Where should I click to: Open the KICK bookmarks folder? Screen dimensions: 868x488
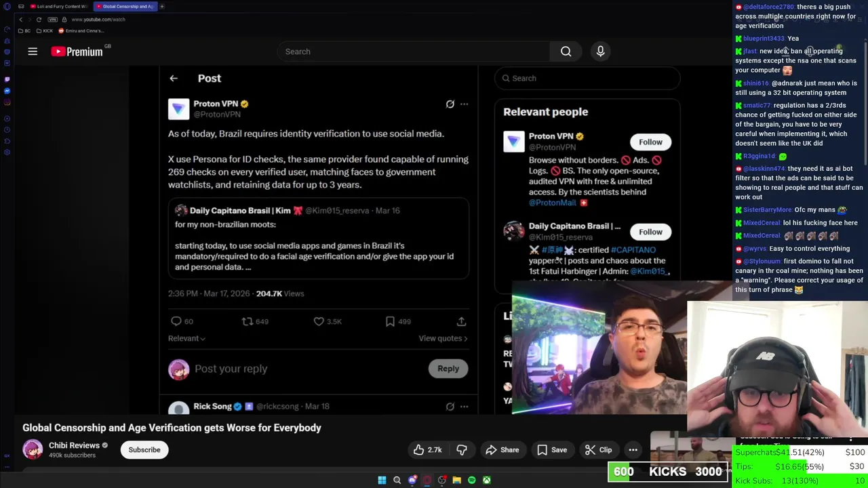click(x=45, y=30)
